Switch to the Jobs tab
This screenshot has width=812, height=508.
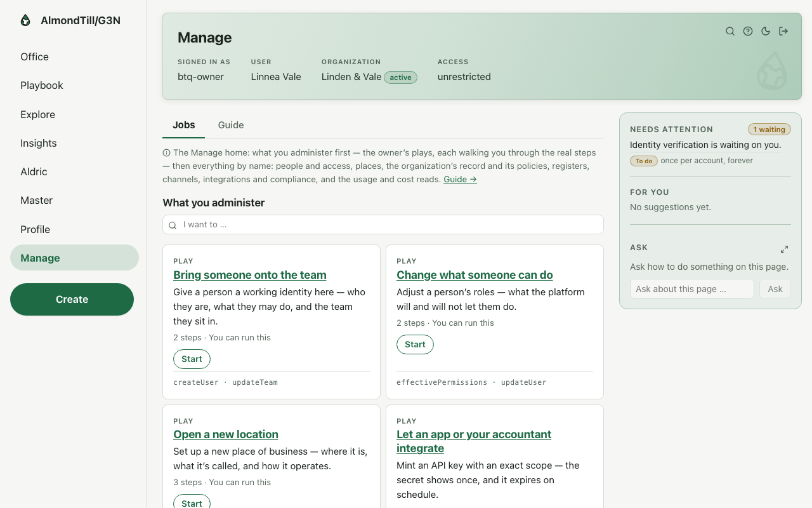(184, 125)
